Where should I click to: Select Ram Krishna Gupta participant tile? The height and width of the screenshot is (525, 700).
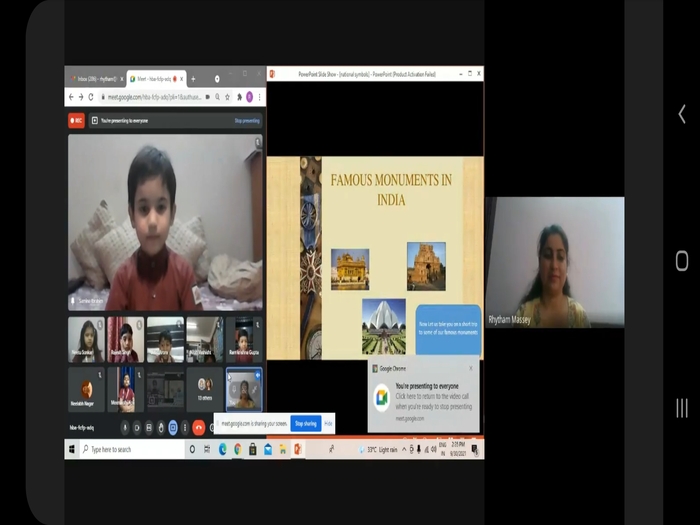point(244,340)
